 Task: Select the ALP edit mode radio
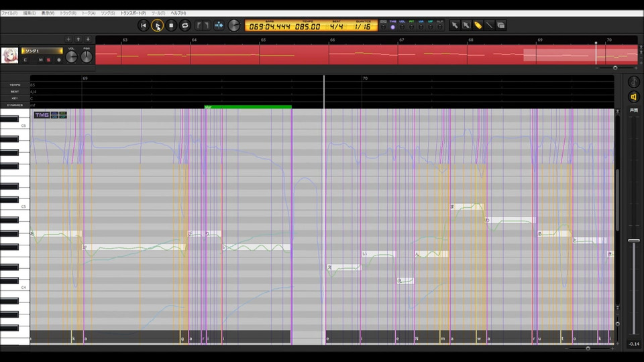click(x=440, y=27)
